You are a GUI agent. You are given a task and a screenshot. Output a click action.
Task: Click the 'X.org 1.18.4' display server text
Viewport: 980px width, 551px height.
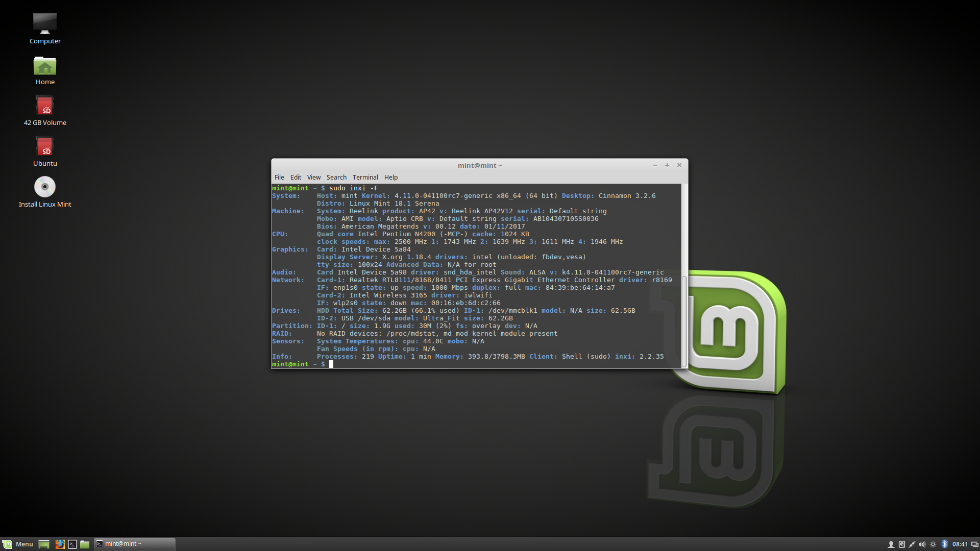pyautogui.click(x=407, y=257)
